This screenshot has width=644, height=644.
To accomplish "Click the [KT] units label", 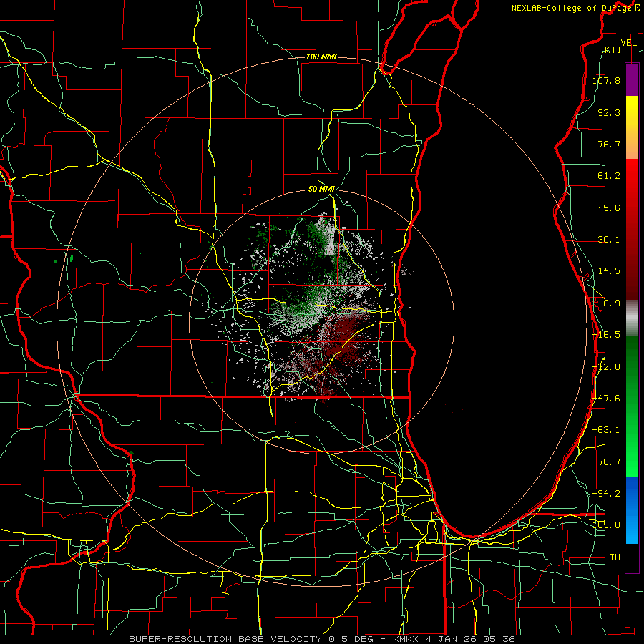I will click(611, 49).
